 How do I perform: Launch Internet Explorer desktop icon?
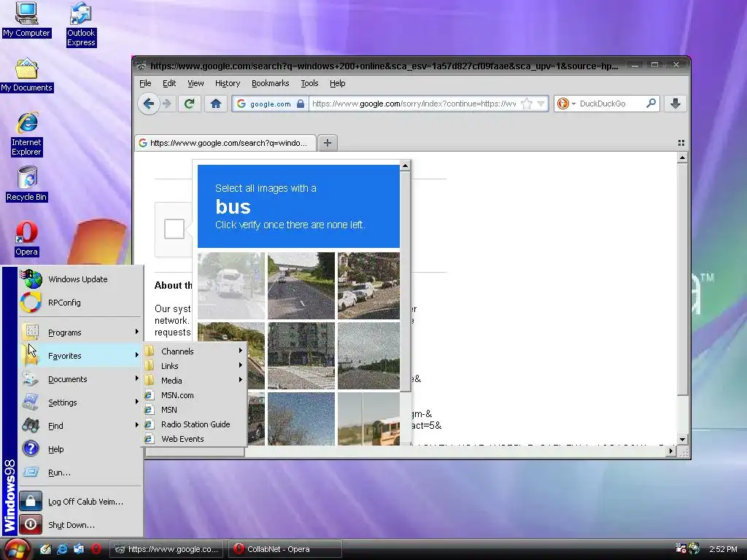tap(27, 134)
